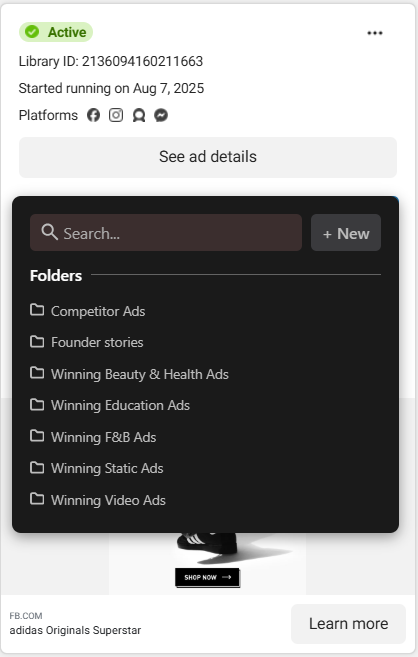Focus the folder Search field
Image resolution: width=418 pixels, height=657 pixels.
pyautogui.click(x=166, y=233)
